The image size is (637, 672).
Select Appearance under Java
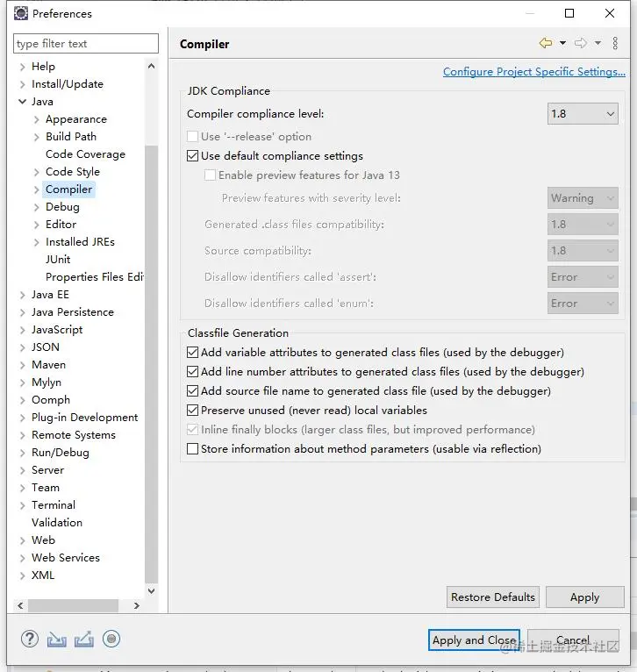[x=76, y=118]
